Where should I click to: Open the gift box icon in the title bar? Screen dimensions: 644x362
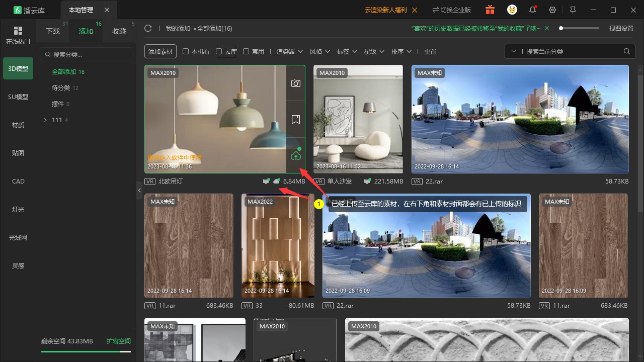(x=490, y=10)
